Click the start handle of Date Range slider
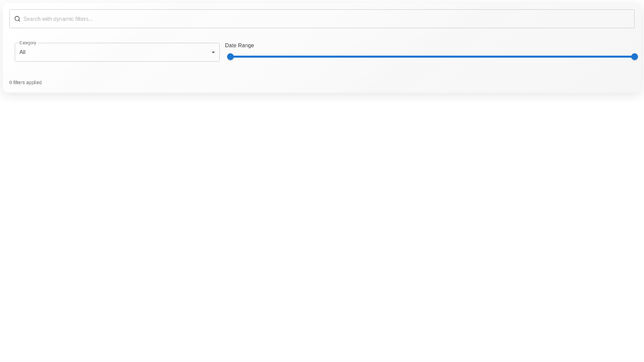Image resolution: width=644 pixels, height=362 pixels. pyautogui.click(x=230, y=57)
